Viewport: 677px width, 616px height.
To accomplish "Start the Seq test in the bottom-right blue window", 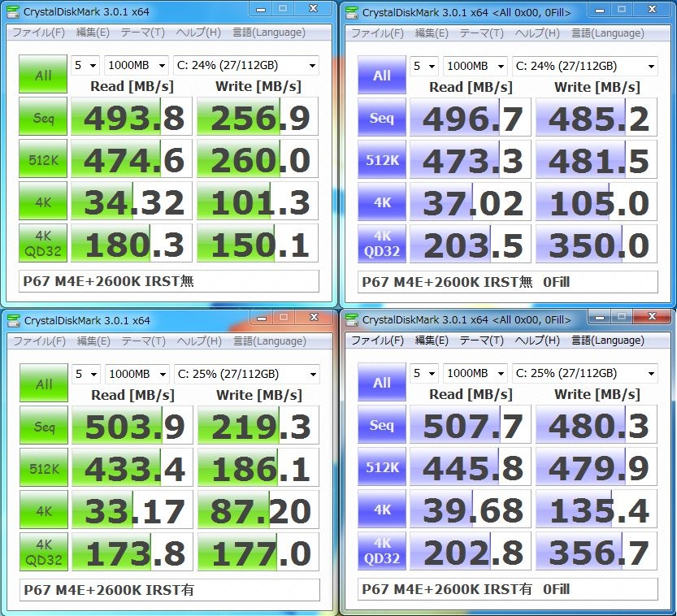I will tap(382, 424).
